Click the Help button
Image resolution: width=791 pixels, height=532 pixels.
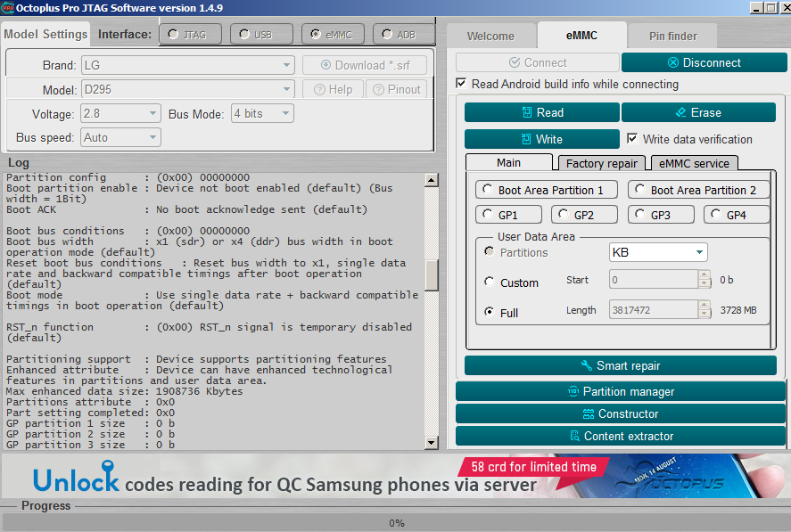click(x=333, y=89)
